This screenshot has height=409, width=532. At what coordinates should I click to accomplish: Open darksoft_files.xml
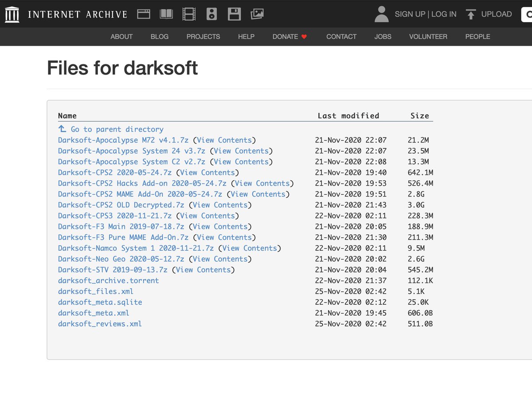click(x=96, y=291)
